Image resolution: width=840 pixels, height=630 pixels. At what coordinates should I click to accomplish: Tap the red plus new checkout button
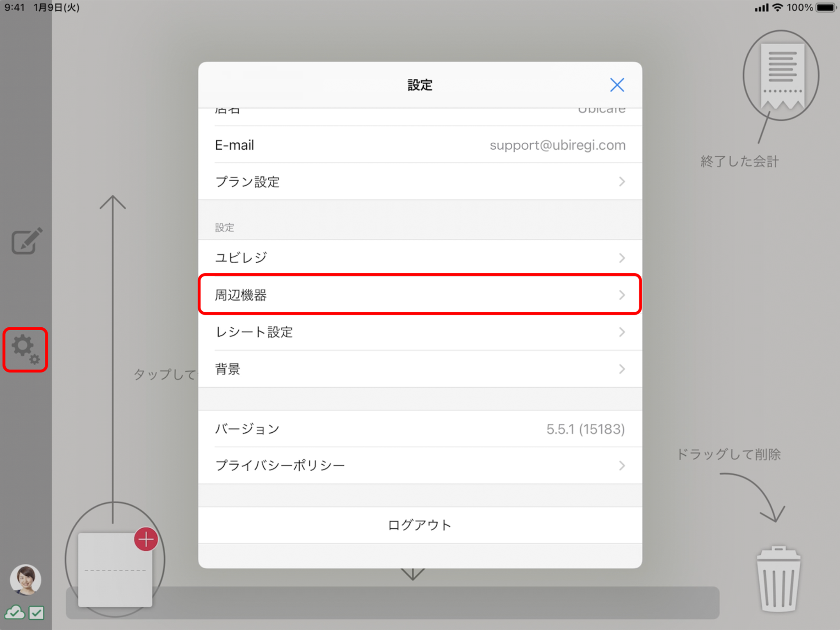[x=146, y=539]
